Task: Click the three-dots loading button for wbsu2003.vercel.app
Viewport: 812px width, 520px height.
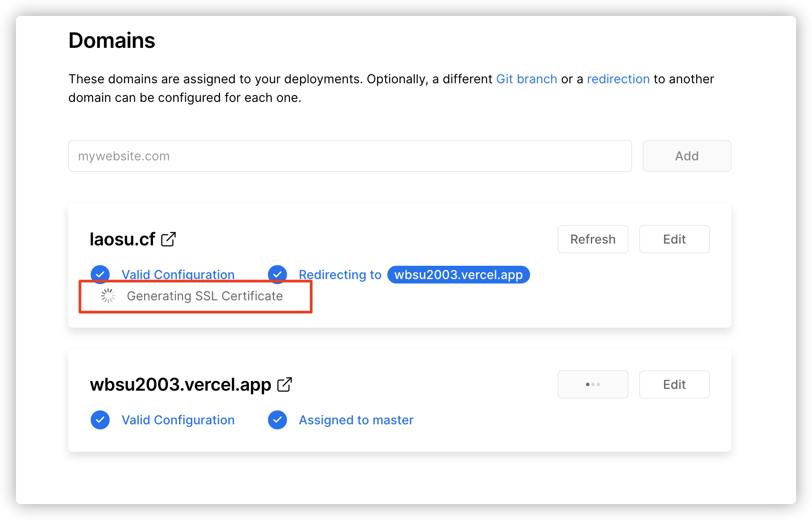Action: click(593, 384)
